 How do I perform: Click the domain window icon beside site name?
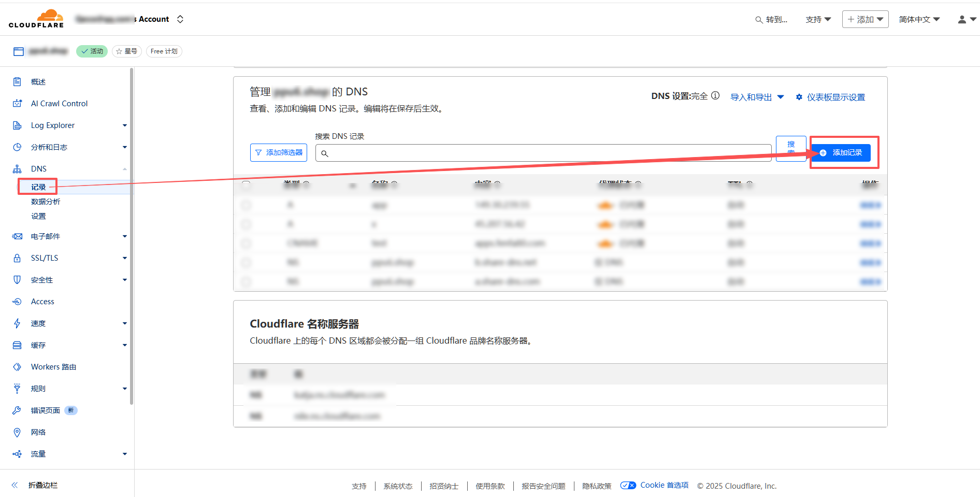coord(19,51)
